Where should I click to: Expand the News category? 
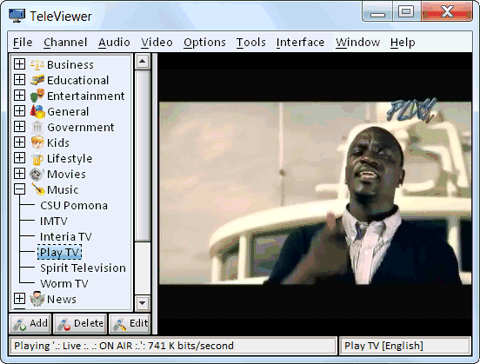pyautogui.click(x=19, y=299)
